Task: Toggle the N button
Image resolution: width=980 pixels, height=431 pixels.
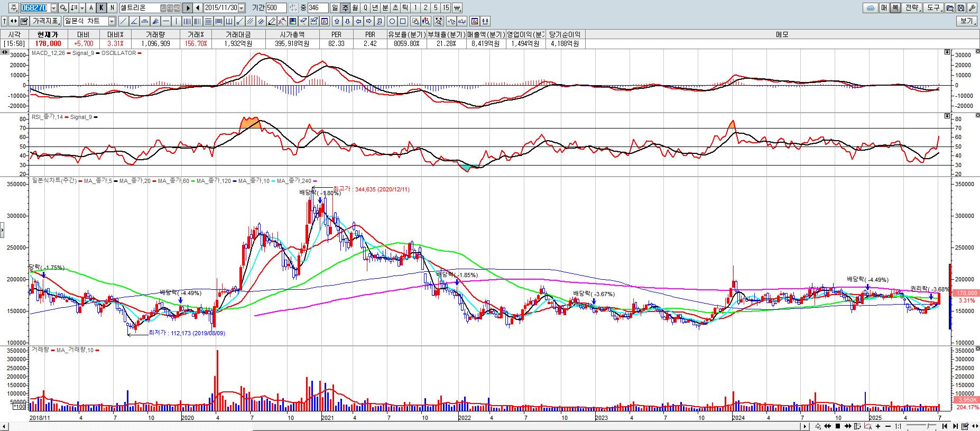Action: click(112, 8)
